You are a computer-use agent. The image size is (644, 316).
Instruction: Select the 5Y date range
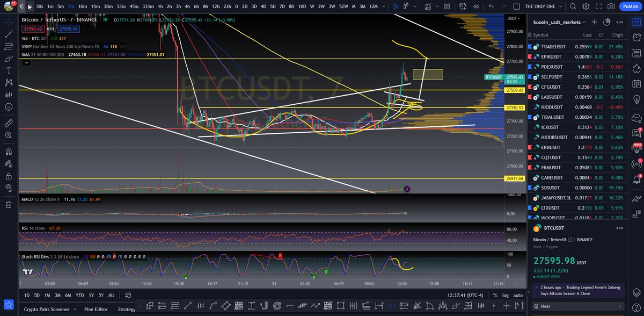tap(101, 295)
